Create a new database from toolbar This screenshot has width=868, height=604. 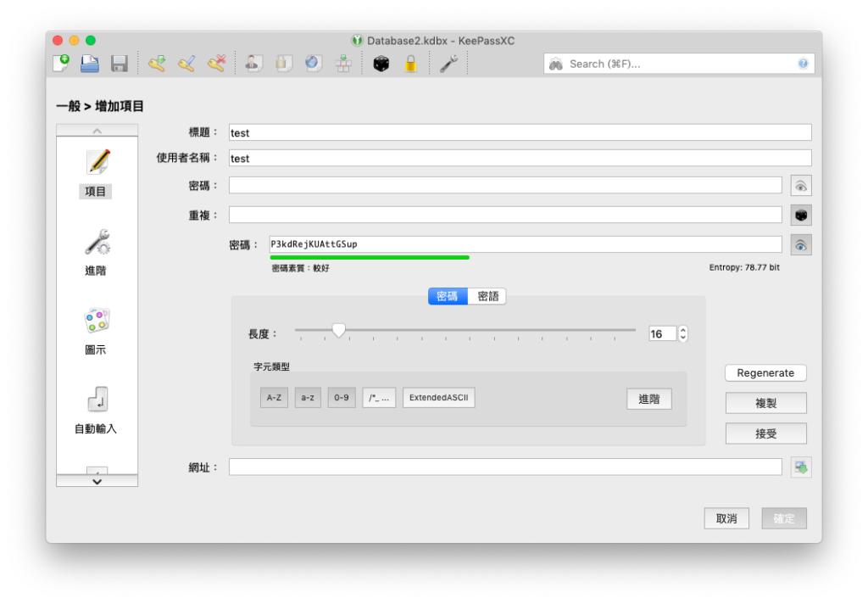(x=61, y=63)
